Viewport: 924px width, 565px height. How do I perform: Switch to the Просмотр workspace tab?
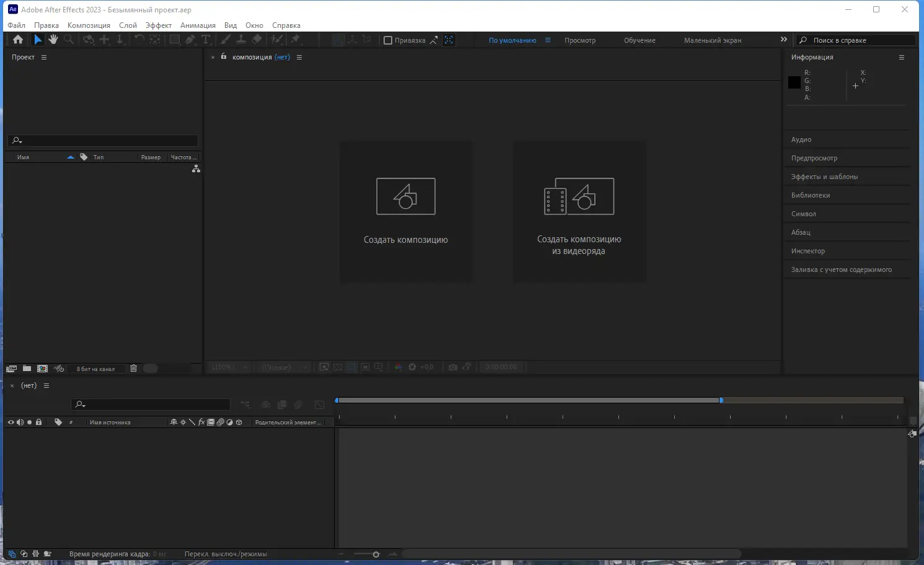tap(580, 40)
